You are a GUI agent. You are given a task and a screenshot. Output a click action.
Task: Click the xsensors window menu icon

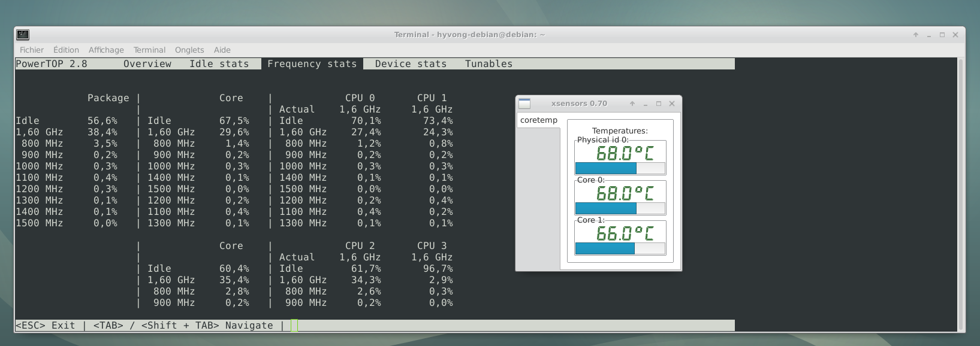point(524,104)
